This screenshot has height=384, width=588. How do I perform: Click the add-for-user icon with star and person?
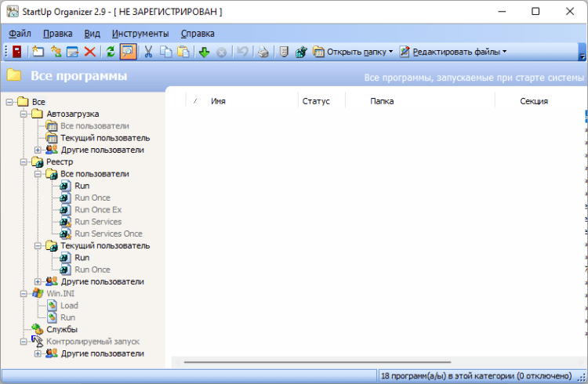point(56,52)
